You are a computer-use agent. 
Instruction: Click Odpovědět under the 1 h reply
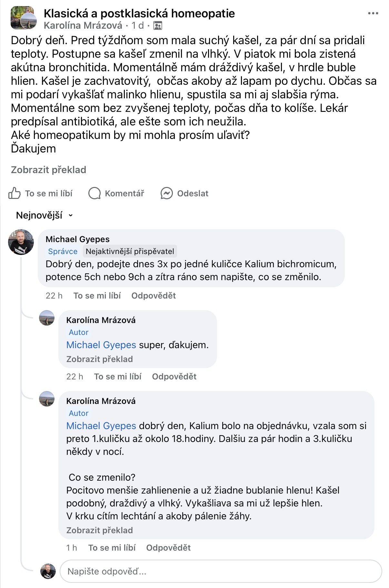(168, 548)
